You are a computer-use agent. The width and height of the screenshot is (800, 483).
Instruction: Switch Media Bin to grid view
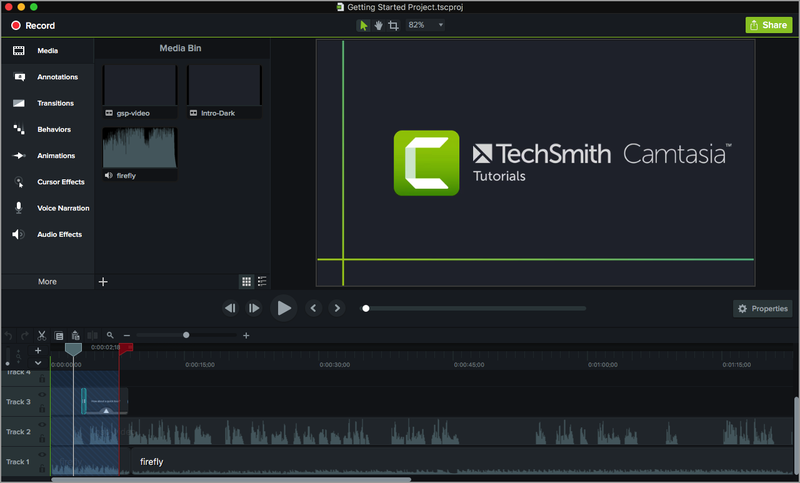pyautogui.click(x=246, y=282)
